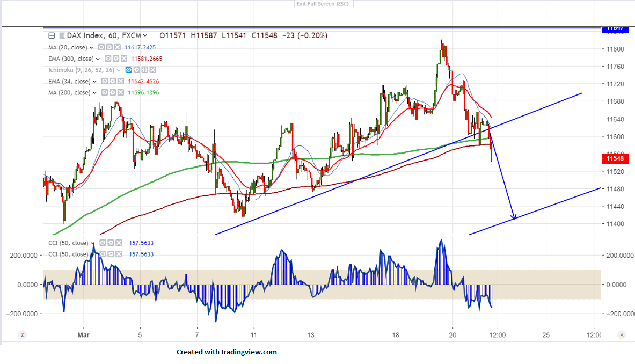Click the 11400 level on the price axis
The height and width of the screenshot is (364, 635).
pyautogui.click(x=615, y=224)
